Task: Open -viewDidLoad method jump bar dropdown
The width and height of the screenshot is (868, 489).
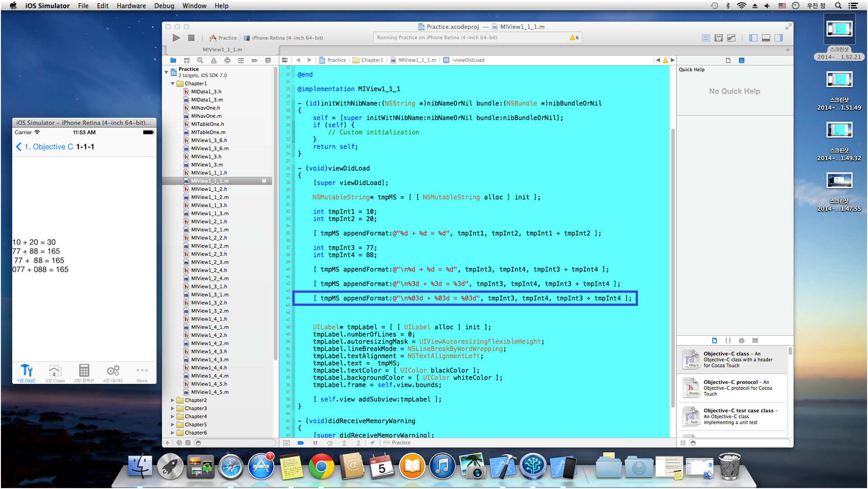Action: point(464,60)
